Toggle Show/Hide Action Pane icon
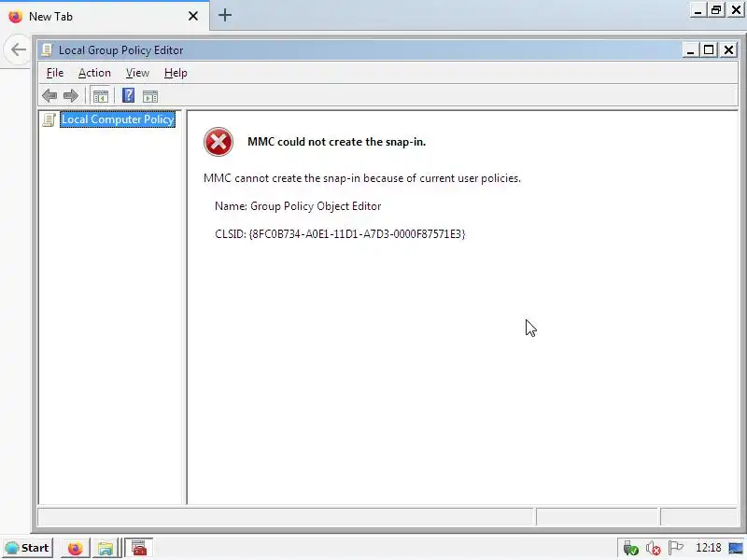The width and height of the screenshot is (747, 560). click(x=150, y=96)
